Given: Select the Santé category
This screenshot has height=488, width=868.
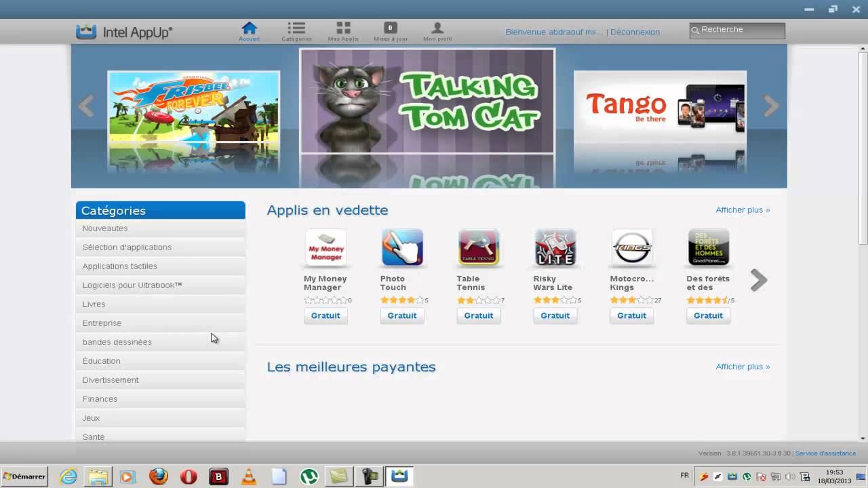Looking at the screenshot, I should pyautogui.click(x=161, y=436).
